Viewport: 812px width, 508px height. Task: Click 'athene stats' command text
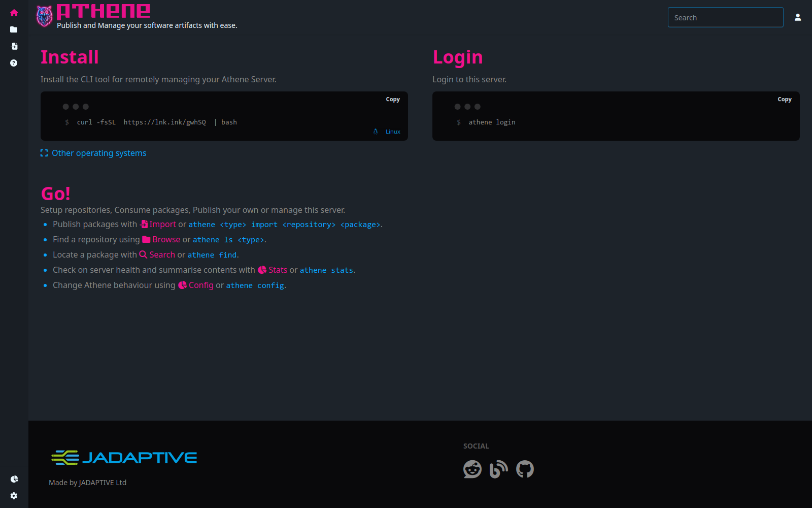(x=326, y=270)
